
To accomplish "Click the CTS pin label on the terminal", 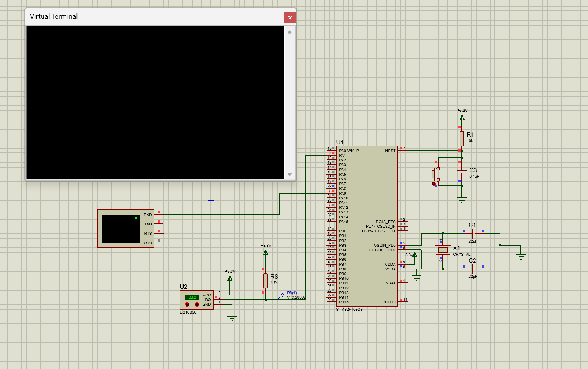I will pyautogui.click(x=148, y=243).
